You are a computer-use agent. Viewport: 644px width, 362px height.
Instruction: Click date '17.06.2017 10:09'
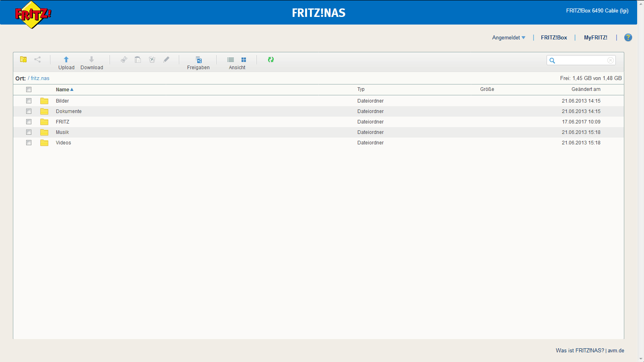[581, 122]
